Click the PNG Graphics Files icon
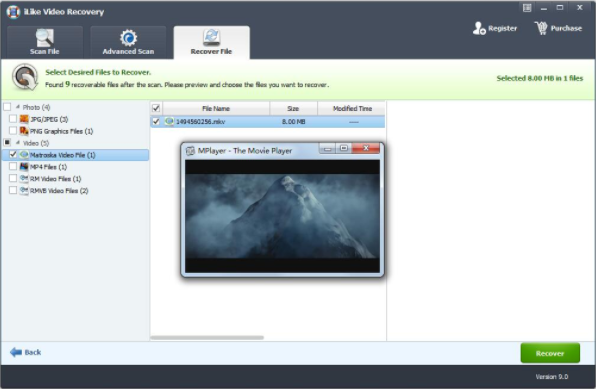596x389 pixels. click(24, 131)
